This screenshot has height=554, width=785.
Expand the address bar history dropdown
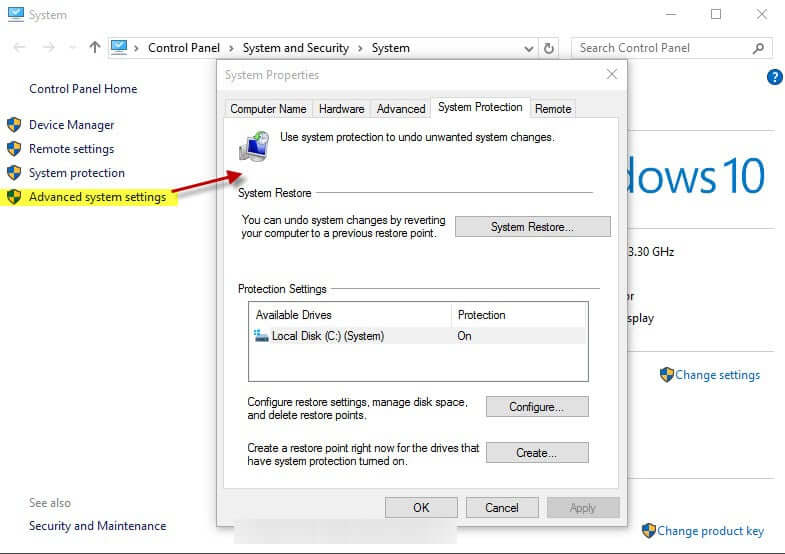coord(529,49)
